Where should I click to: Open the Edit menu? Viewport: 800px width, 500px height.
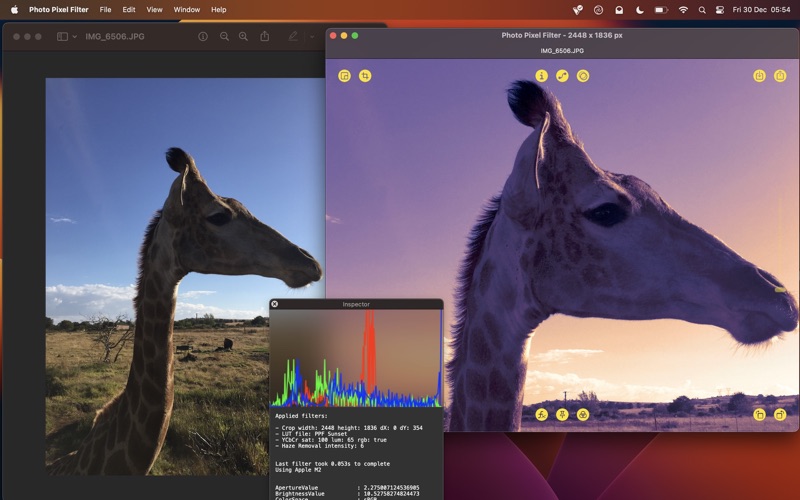pyautogui.click(x=129, y=10)
